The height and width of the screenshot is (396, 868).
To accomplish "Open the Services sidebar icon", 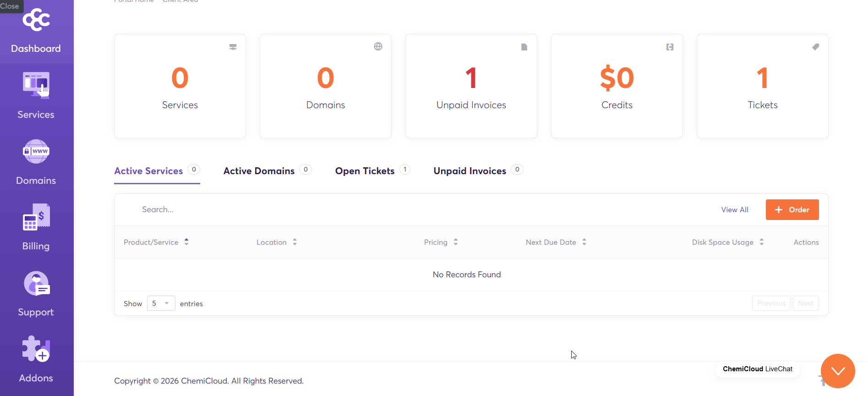I will click(x=36, y=85).
